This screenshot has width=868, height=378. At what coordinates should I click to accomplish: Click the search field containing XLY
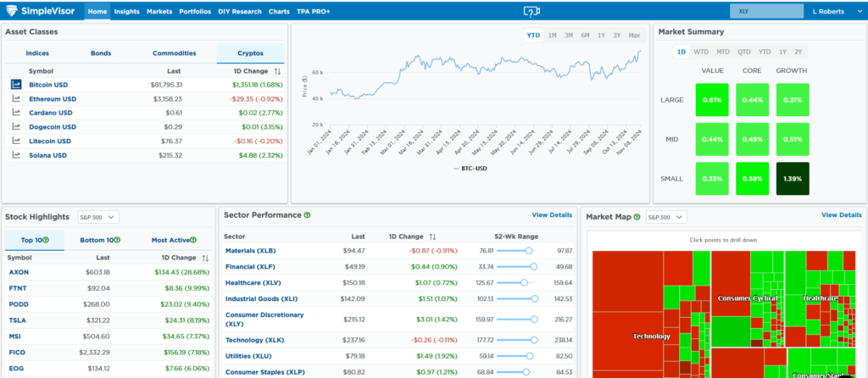tap(766, 11)
